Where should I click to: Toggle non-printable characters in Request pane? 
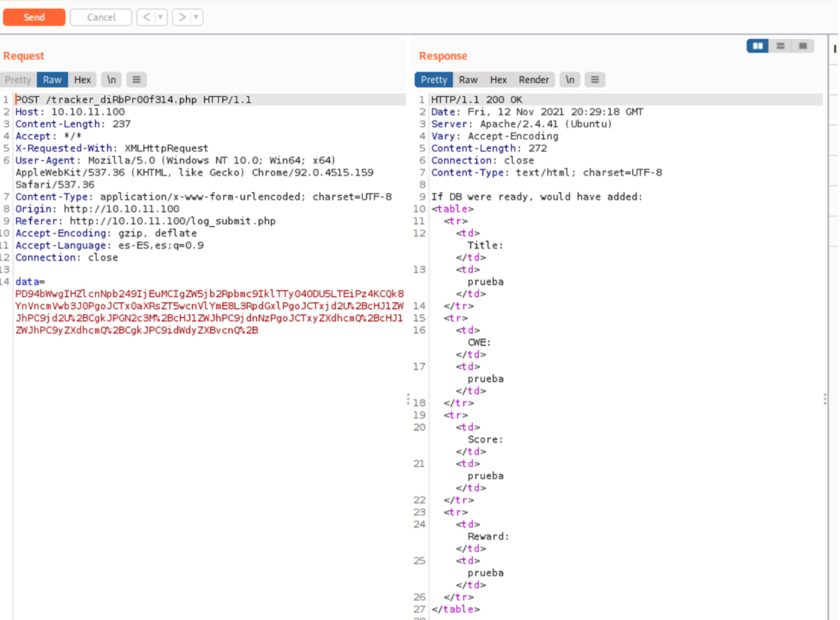click(111, 80)
